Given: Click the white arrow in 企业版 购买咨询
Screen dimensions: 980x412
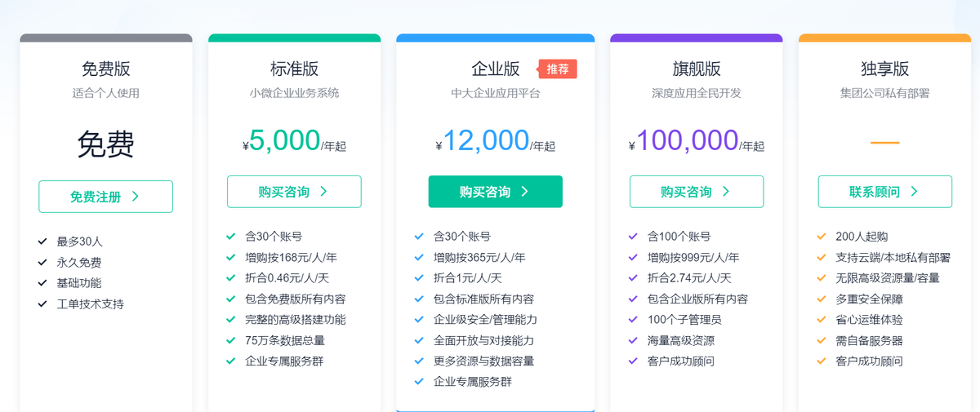Looking at the screenshot, I should tap(525, 192).
